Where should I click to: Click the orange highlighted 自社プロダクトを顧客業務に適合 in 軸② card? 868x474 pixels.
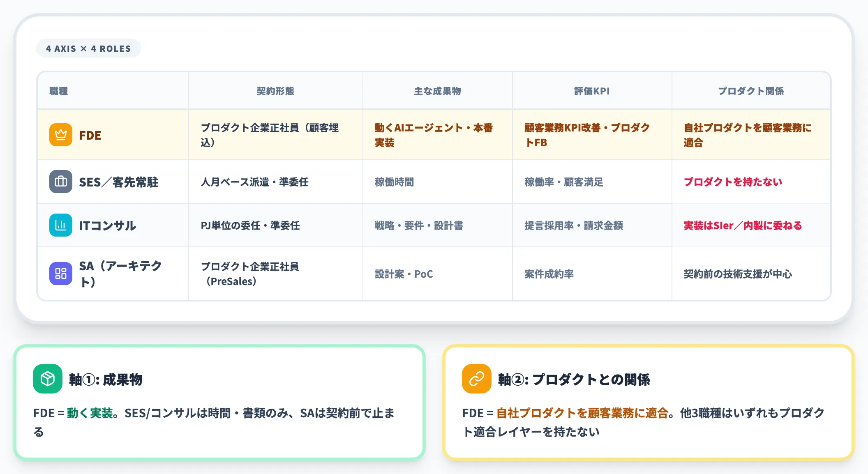[x=582, y=413]
